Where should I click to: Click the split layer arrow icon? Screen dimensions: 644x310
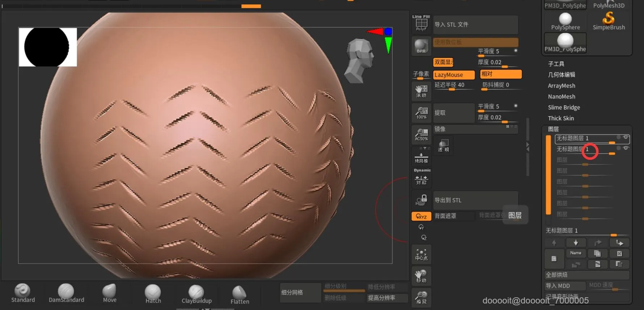click(x=619, y=243)
